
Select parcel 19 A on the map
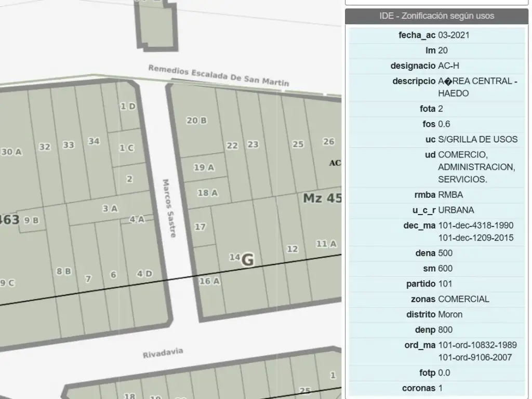point(204,167)
